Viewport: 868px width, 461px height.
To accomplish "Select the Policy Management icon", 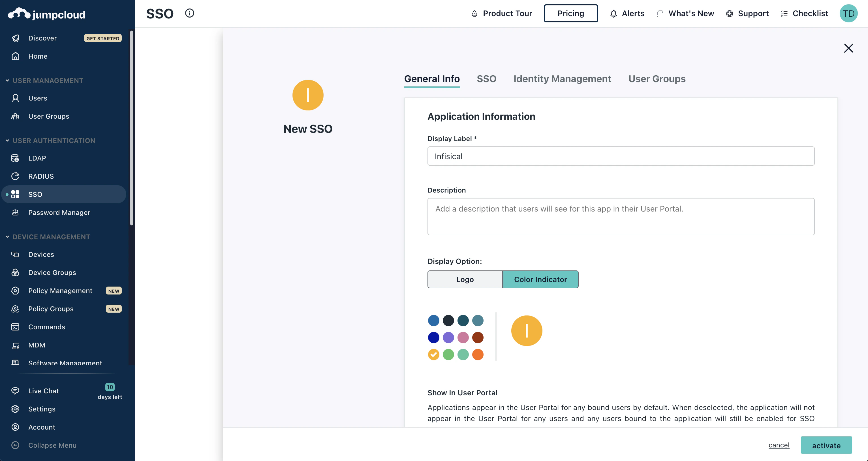I will coord(16,291).
